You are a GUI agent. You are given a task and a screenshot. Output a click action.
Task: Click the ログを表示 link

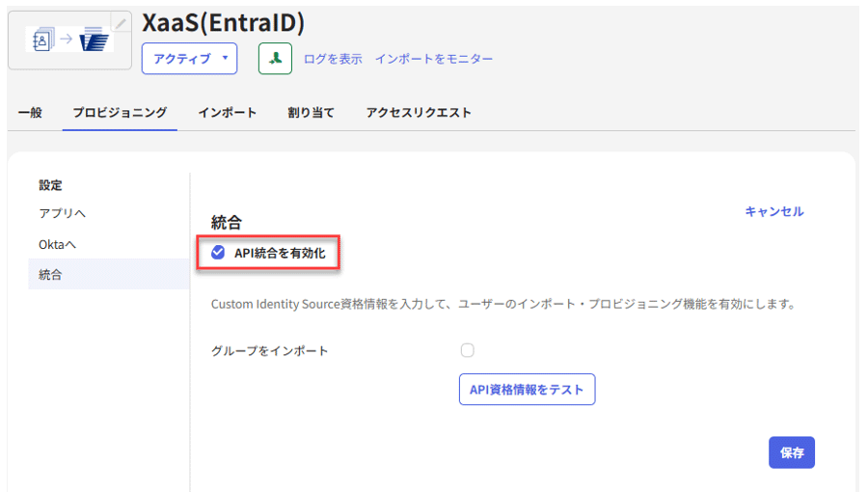333,59
